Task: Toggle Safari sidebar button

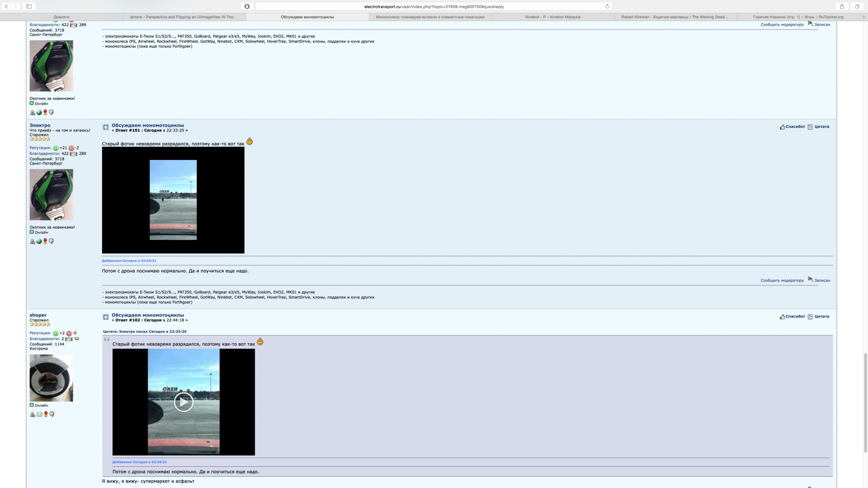Action: point(29,7)
